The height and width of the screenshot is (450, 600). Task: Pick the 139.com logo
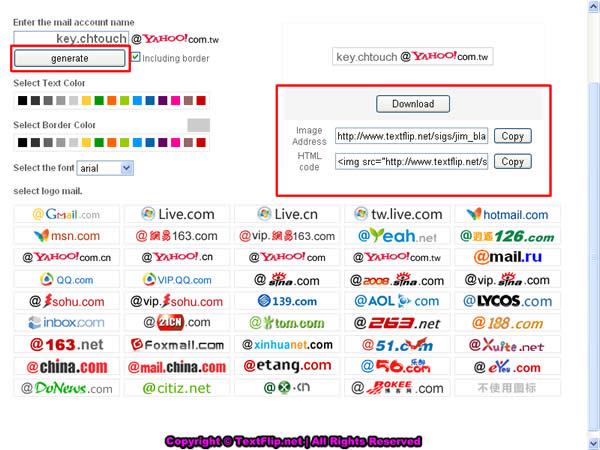pyautogui.click(x=287, y=301)
